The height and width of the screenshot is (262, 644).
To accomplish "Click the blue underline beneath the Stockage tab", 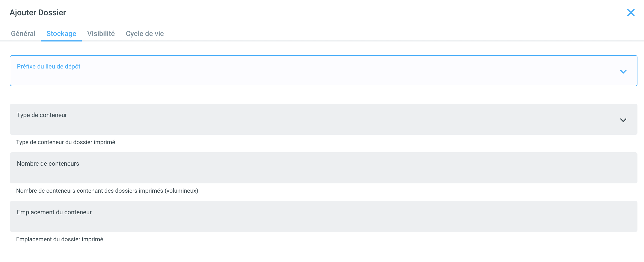I will (x=61, y=41).
